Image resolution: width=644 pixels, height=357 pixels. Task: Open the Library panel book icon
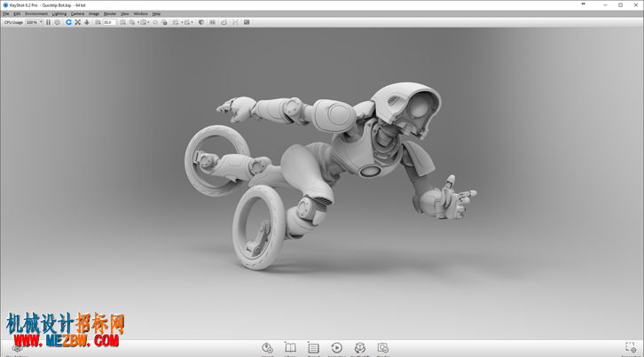(290, 348)
